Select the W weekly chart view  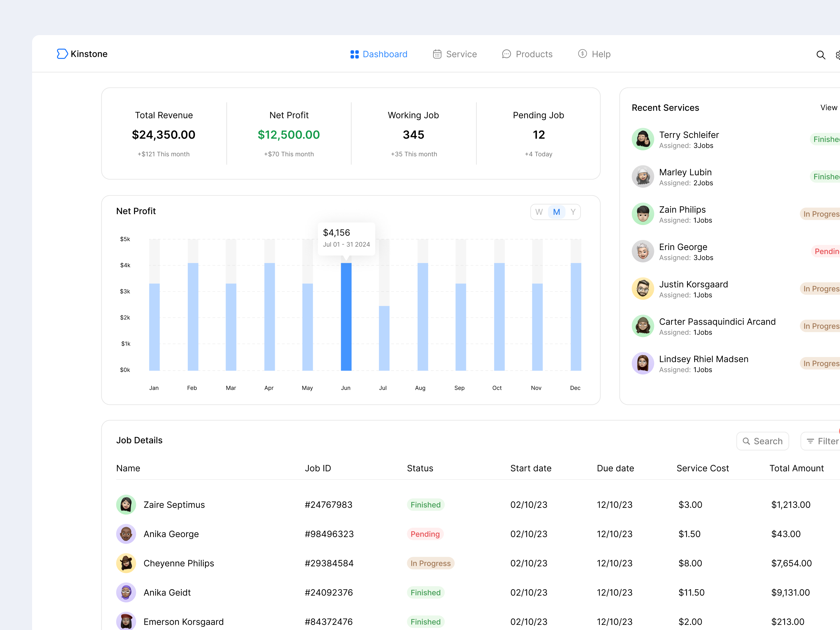point(539,212)
